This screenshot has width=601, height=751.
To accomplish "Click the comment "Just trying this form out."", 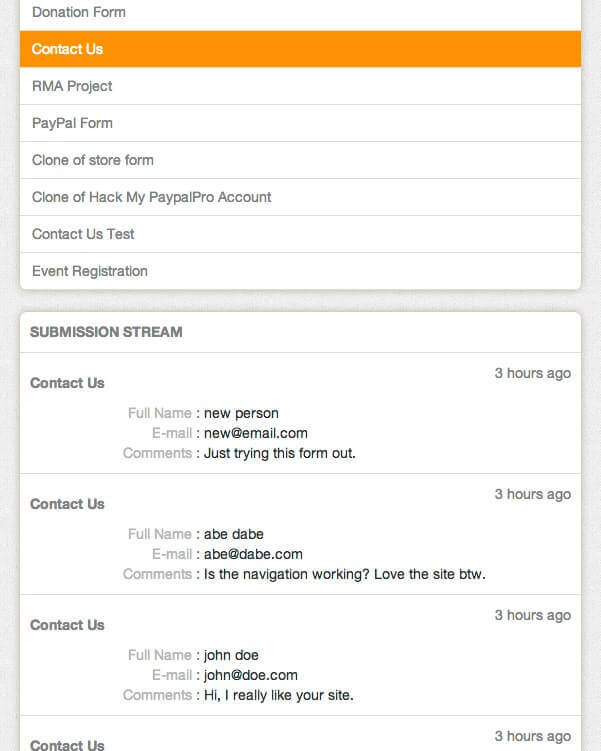I will click(x=280, y=453).
